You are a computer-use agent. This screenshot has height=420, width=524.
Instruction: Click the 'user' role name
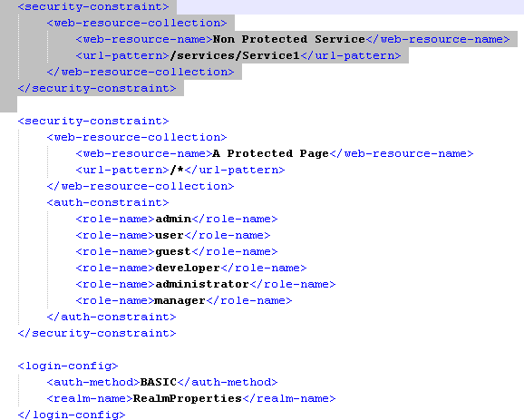(170, 235)
